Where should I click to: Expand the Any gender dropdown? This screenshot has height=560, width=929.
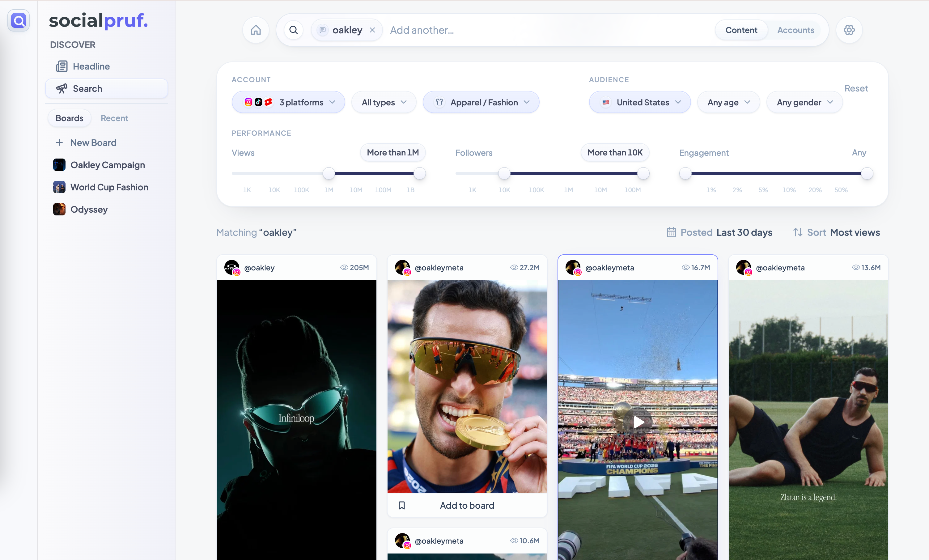click(x=804, y=102)
